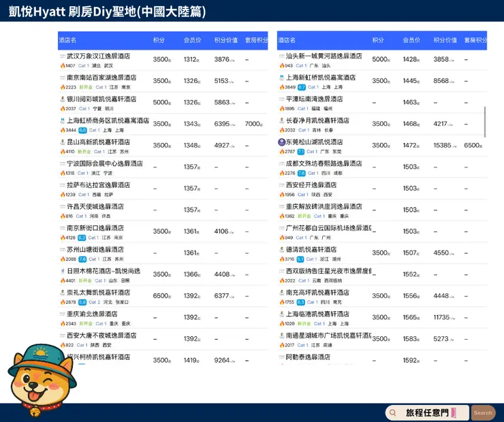Click the 1312 member price cell

point(192,59)
